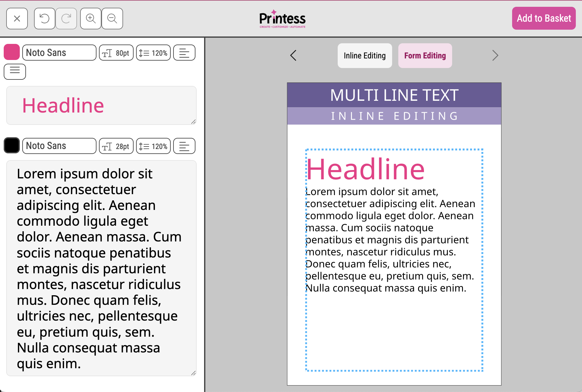Grab the body text field resize handle

pyautogui.click(x=194, y=373)
